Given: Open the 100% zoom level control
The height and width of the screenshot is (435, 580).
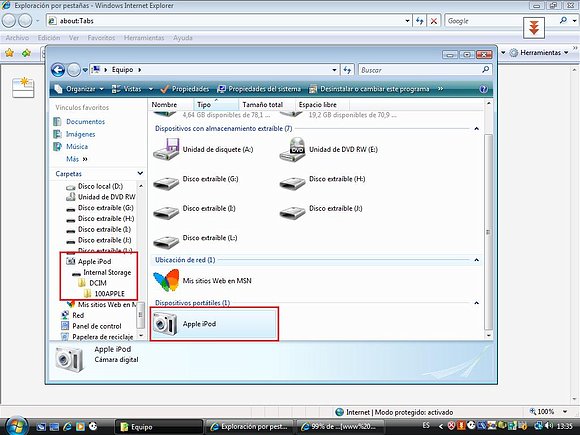Looking at the screenshot, I should point(549,412).
